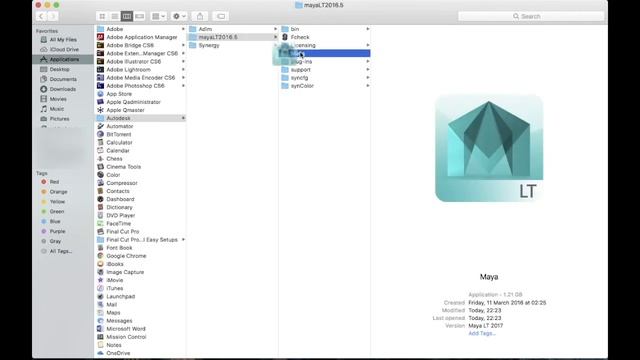Image resolution: width=640 pixels, height=360 pixels.
Task: Expand the Autodesk folder arrow
Action: point(183,118)
